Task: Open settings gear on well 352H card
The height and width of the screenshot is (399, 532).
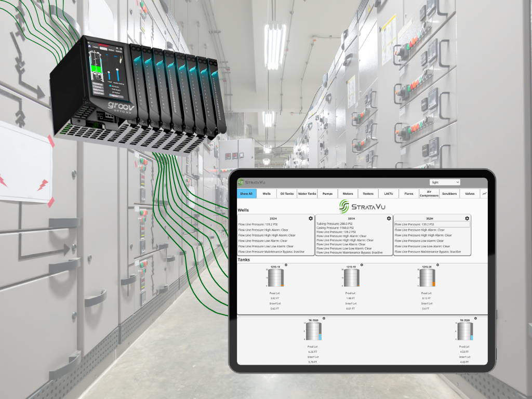Action: pos(467,219)
